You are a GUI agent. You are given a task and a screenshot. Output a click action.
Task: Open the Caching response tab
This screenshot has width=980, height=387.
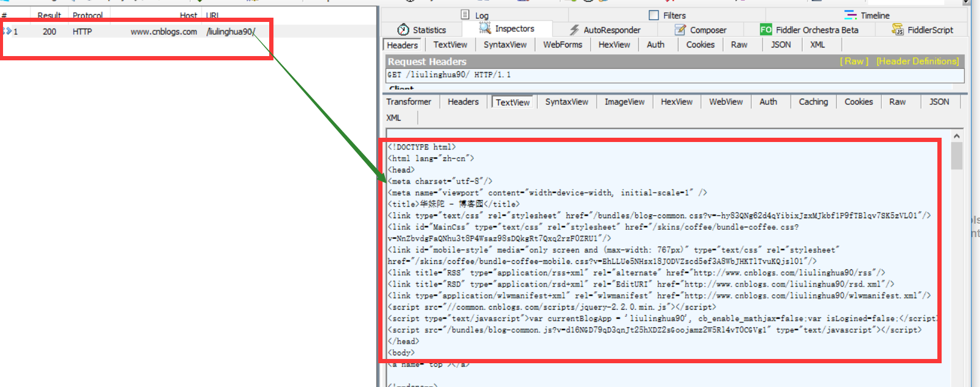click(813, 102)
